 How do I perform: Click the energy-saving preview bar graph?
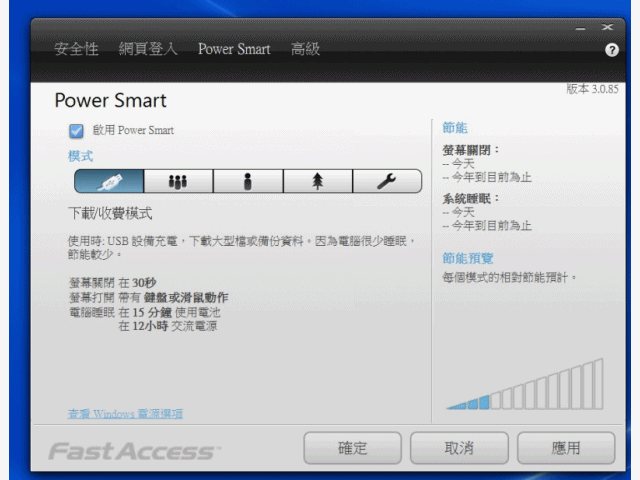pos(525,384)
